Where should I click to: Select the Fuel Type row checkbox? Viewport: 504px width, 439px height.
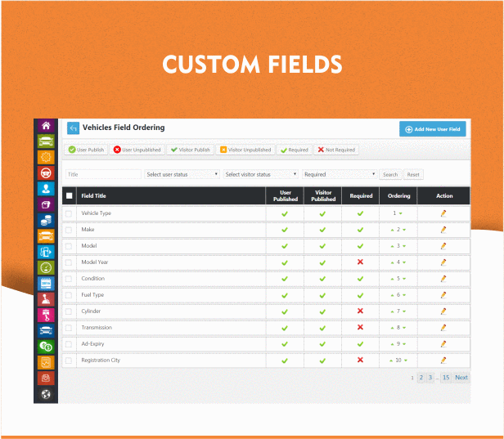(x=69, y=295)
